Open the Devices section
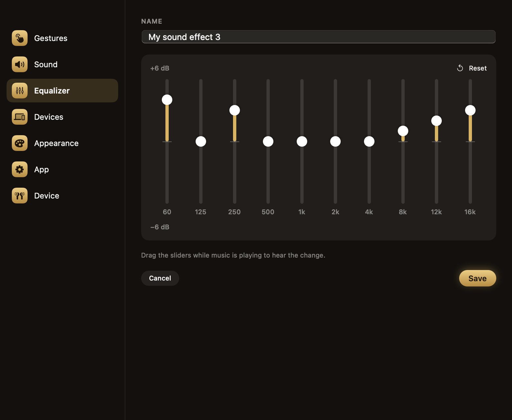This screenshot has height=420, width=512. [x=62, y=117]
